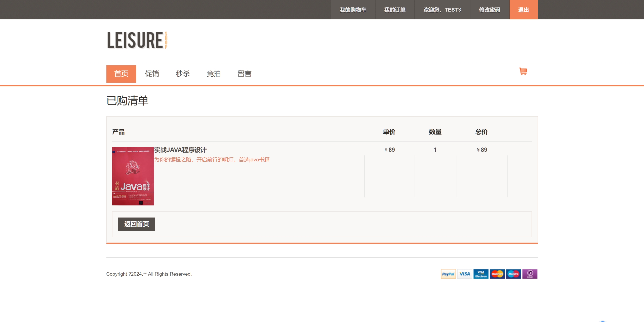
Task: Switch to the 竞拍 tab
Action: click(214, 74)
